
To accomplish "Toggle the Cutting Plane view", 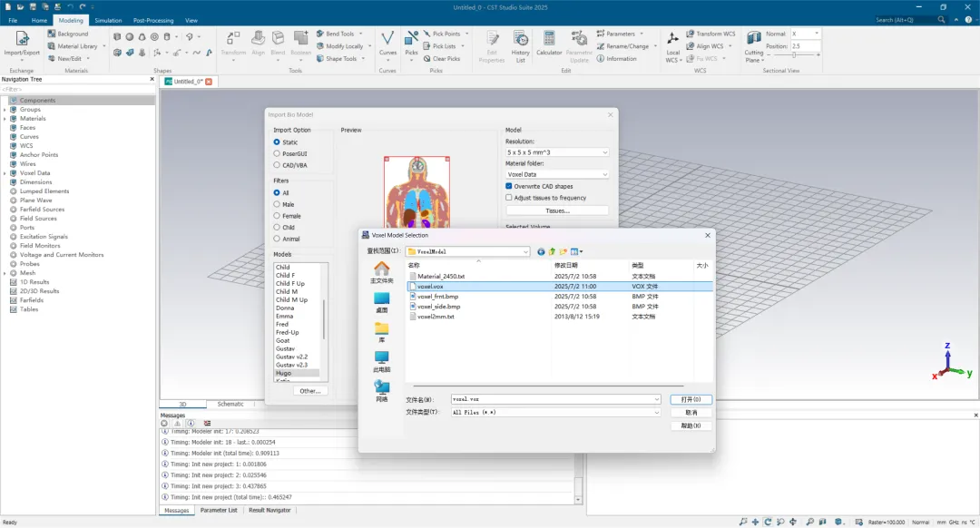I will click(754, 47).
